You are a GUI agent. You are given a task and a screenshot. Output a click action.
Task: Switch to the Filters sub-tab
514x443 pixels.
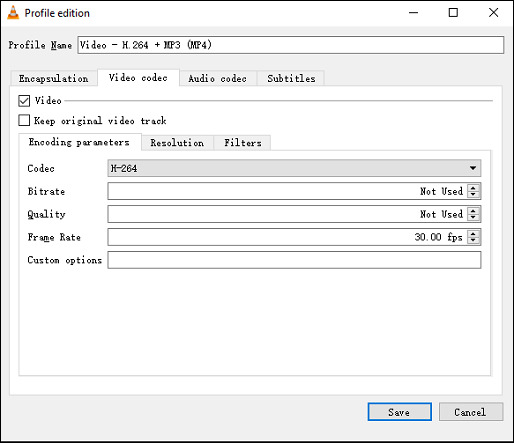point(242,143)
